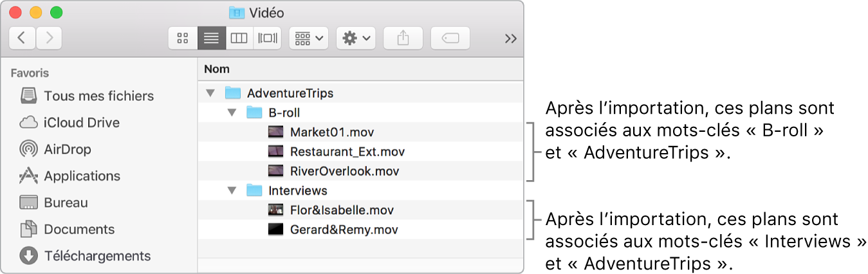Sort by the Nom column header
868x274 pixels.
pyautogui.click(x=217, y=69)
